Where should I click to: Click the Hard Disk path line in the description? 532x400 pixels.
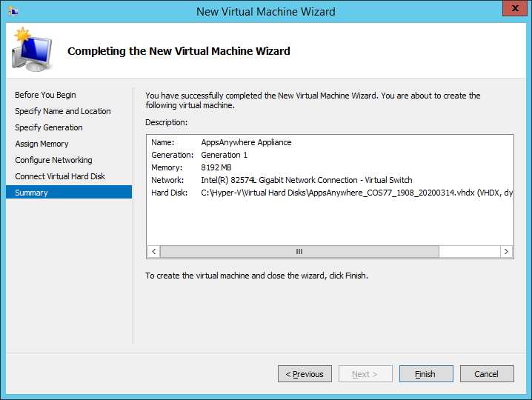pyautogui.click(x=356, y=193)
